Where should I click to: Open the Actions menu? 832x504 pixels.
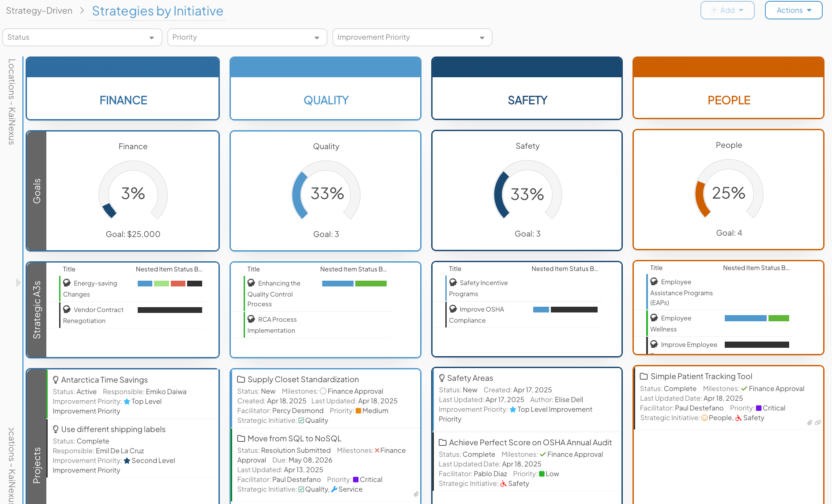coord(793,10)
